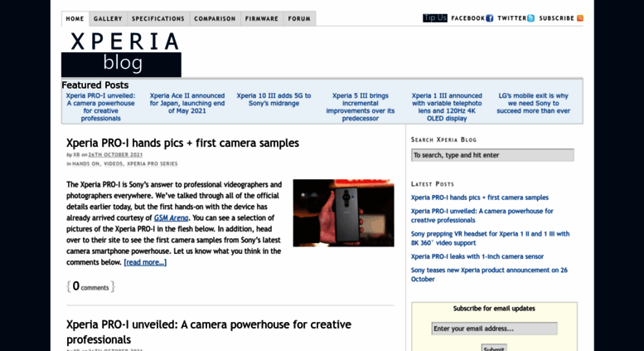Open latest post Sony prepping VR headset
The height and width of the screenshot is (351, 644).
click(491, 238)
